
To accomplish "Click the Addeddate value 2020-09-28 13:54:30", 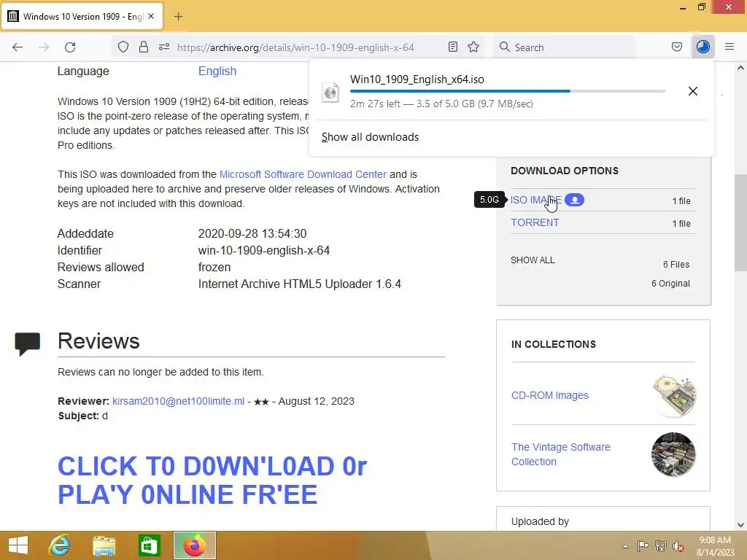I will click(252, 234).
